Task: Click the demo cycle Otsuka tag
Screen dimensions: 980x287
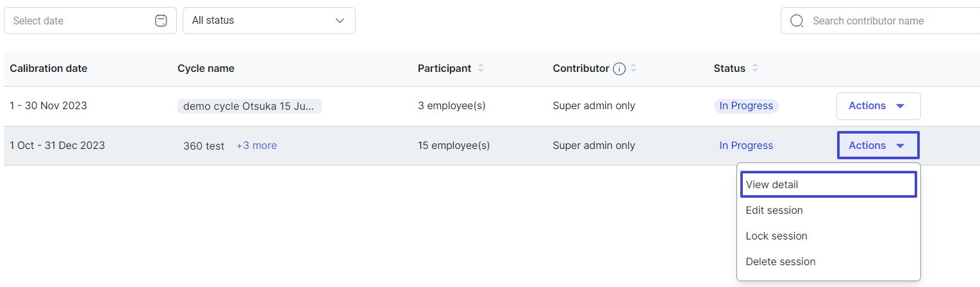Action: (x=249, y=106)
